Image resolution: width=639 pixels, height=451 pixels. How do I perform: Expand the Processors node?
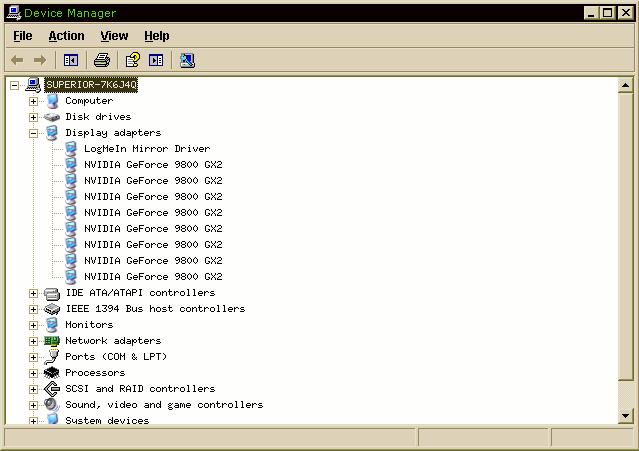[33, 373]
